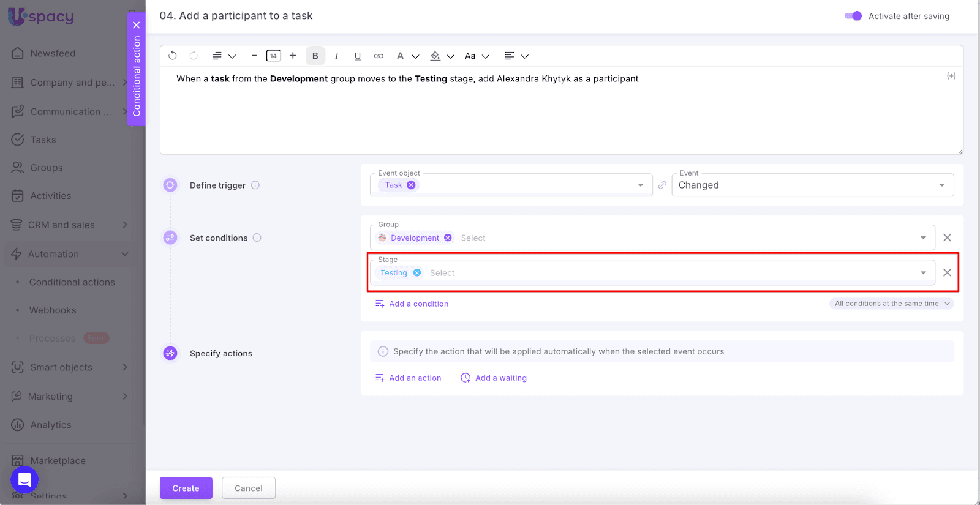Remove the Task tag from Event object

(411, 185)
